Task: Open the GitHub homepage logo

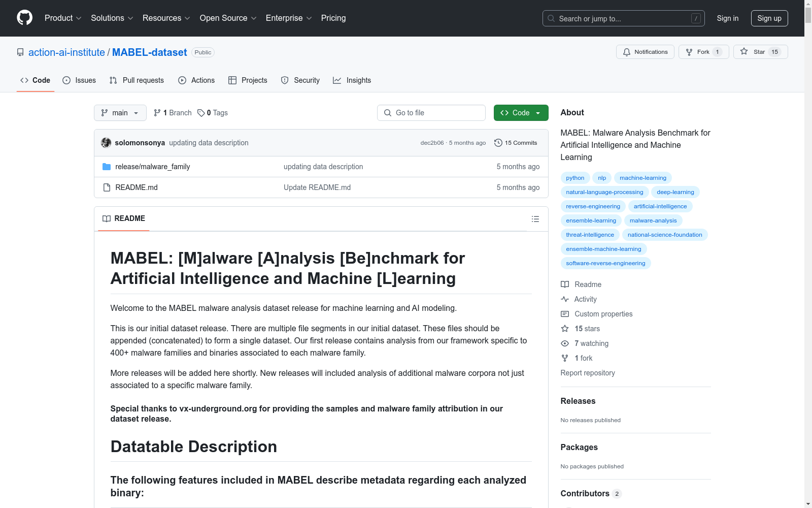Action: click(24, 18)
